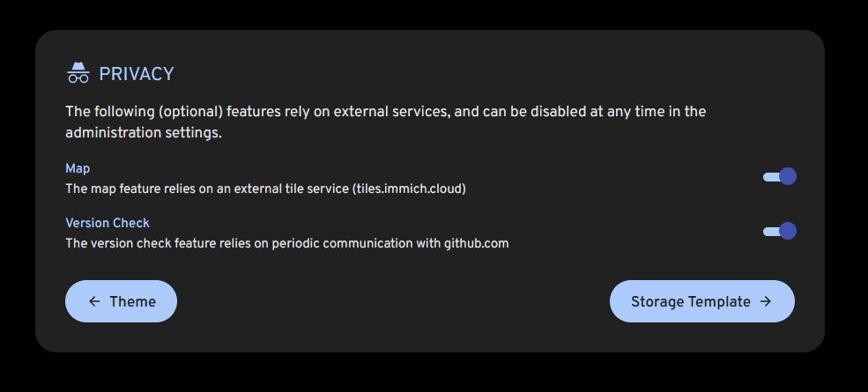Click the left arrow icon on Theme button
The image size is (868, 392).
click(x=94, y=301)
